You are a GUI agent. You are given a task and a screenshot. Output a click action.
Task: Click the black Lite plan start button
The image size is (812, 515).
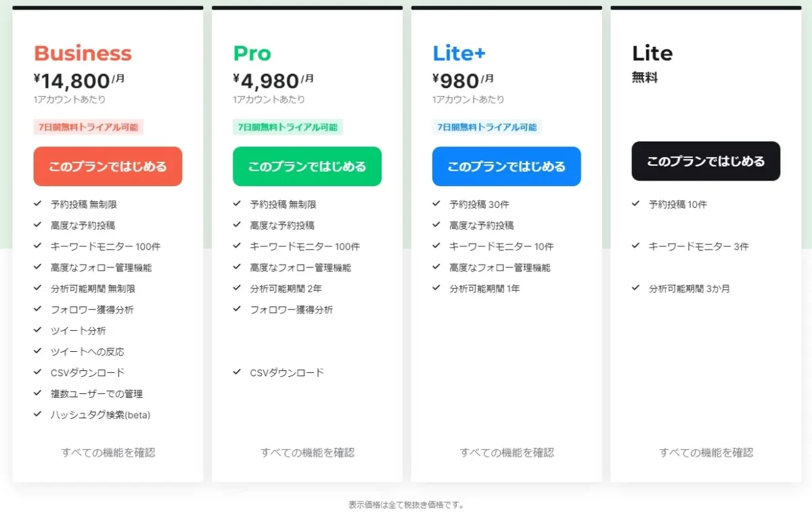[x=706, y=161]
